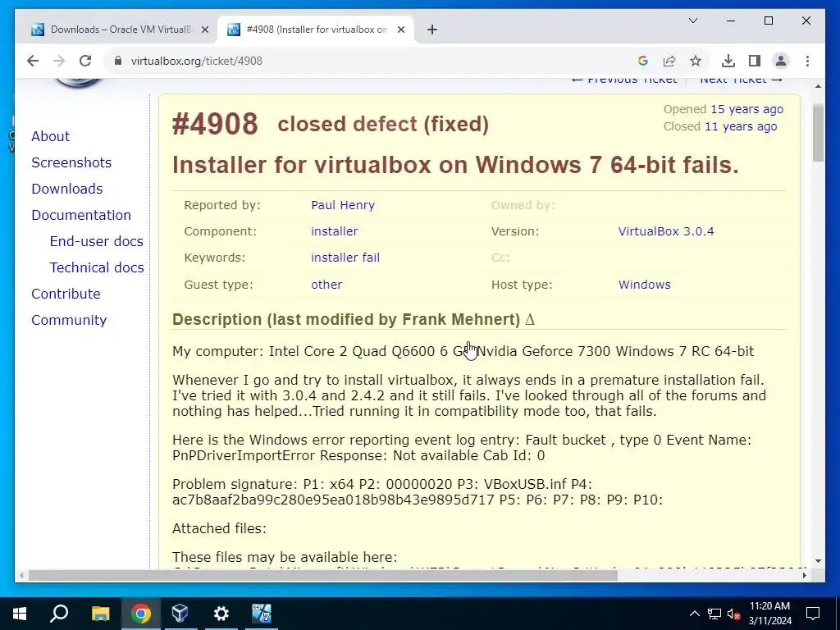Viewport: 840px width, 630px height.
Task: Open the Contribute sidebar link
Action: [66, 294]
